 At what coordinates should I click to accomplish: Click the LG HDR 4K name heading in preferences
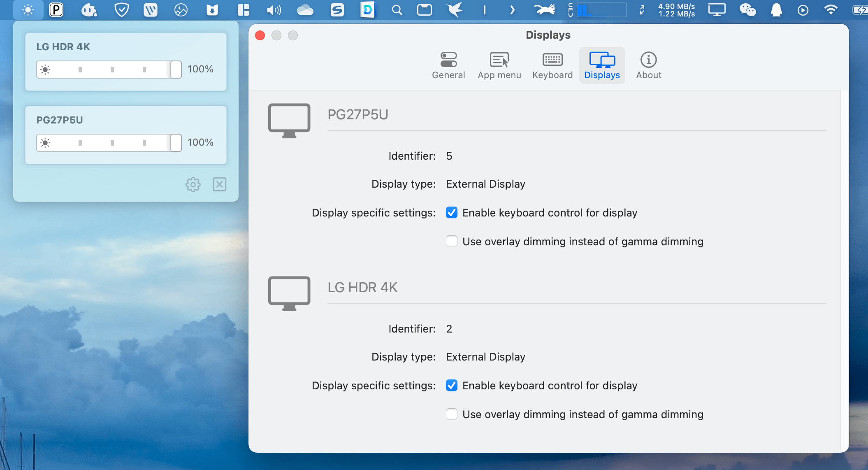[362, 287]
